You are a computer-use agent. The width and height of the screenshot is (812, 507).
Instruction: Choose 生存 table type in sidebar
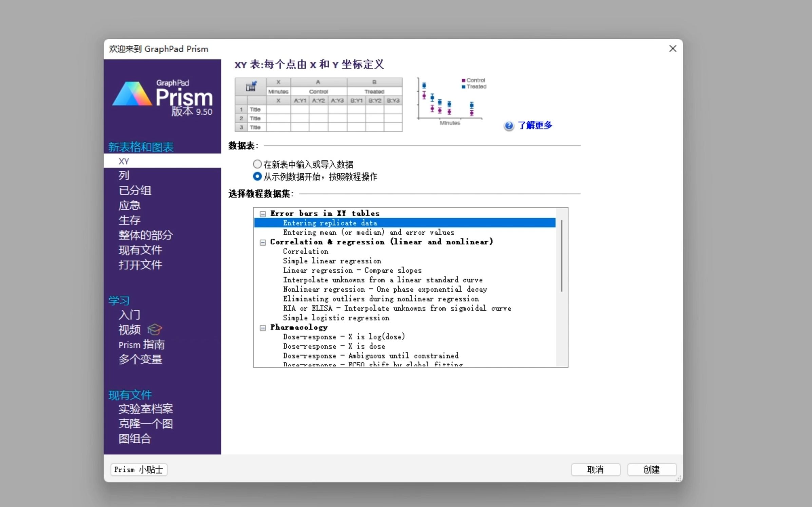click(x=129, y=220)
